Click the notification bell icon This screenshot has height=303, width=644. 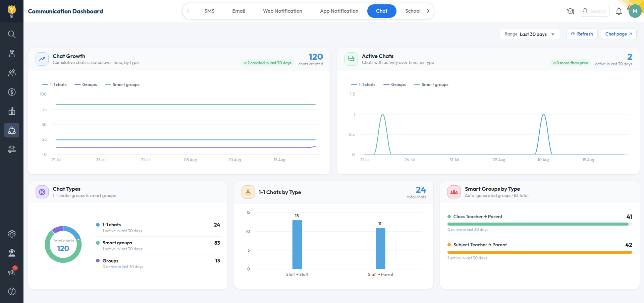(619, 11)
